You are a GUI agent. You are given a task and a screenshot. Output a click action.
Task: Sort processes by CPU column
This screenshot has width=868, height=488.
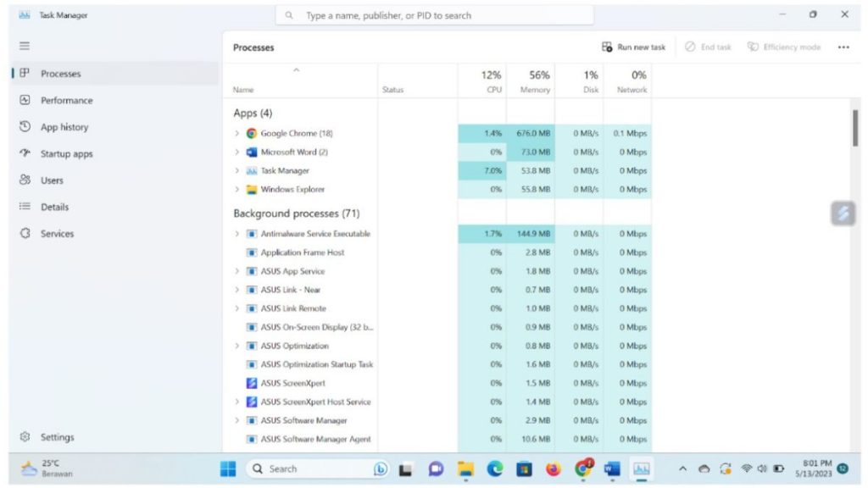(x=482, y=81)
